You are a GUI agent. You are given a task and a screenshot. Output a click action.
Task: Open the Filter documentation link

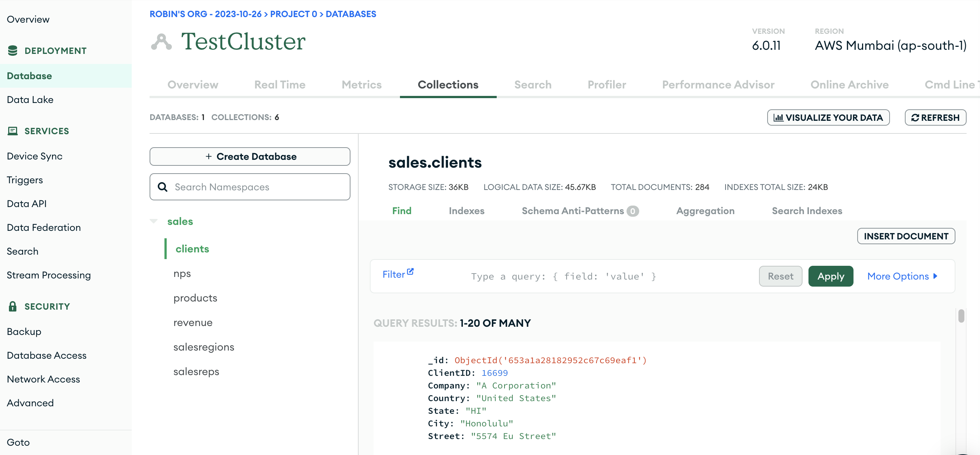pyautogui.click(x=398, y=274)
